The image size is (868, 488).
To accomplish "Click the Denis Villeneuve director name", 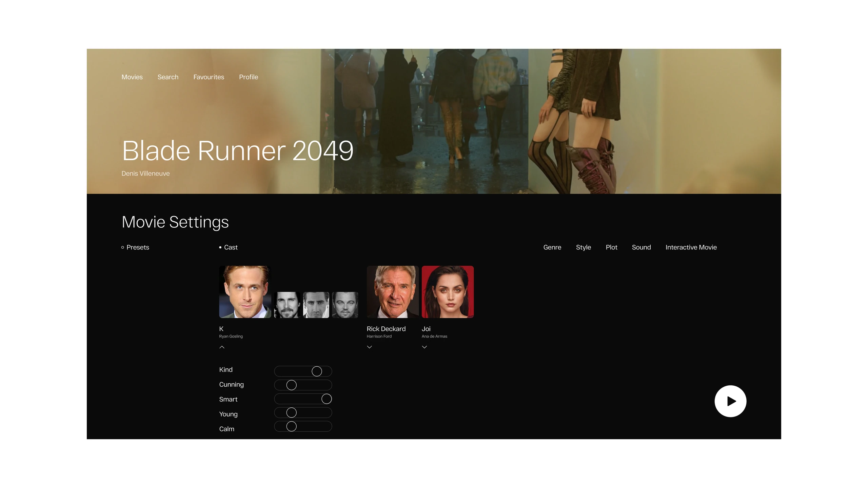I will 146,174.
